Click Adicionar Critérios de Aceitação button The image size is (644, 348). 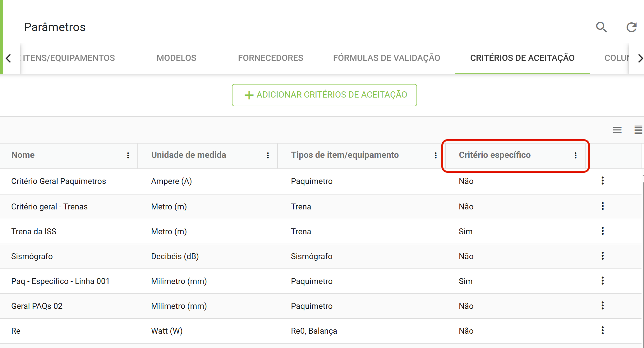pyautogui.click(x=324, y=95)
